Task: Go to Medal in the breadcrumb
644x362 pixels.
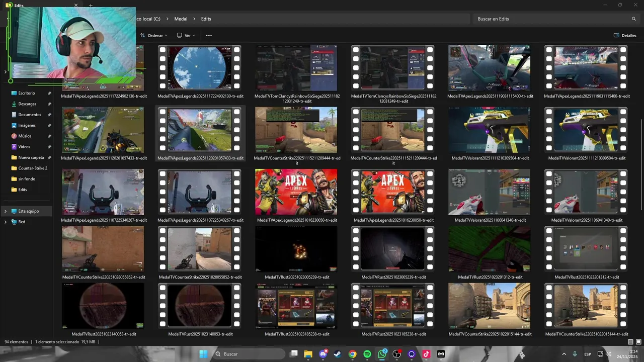Action: pyautogui.click(x=181, y=19)
